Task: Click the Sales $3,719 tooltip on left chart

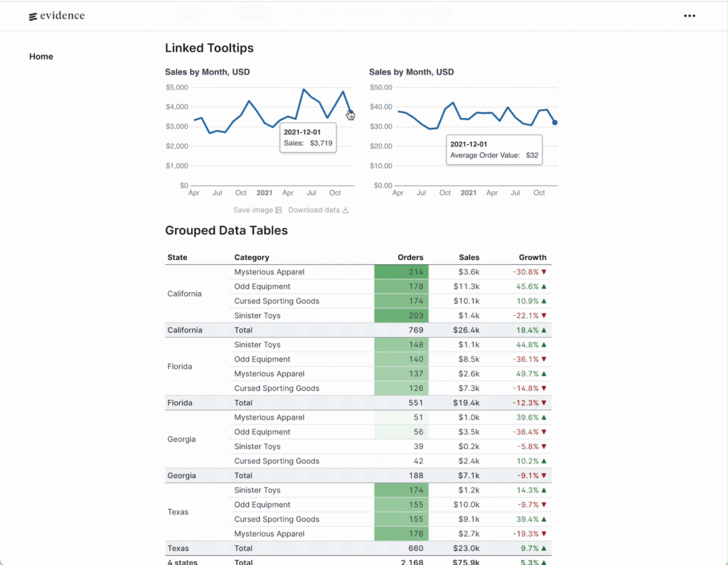Action: coord(307,138)
